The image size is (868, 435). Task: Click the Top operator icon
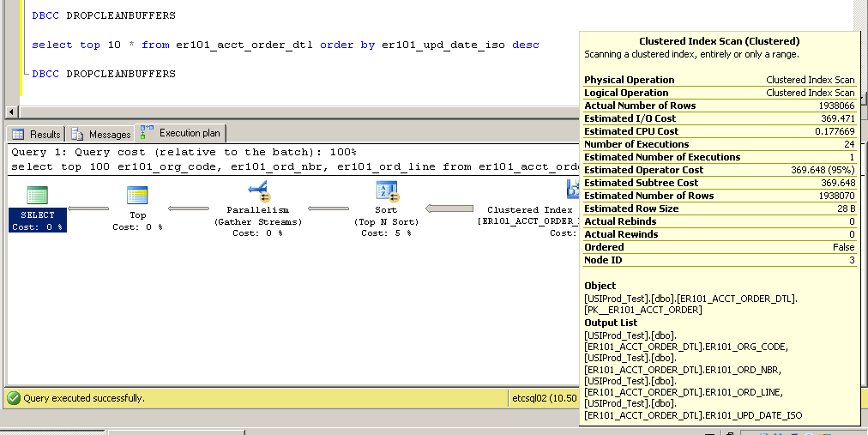tap(137, 195)
